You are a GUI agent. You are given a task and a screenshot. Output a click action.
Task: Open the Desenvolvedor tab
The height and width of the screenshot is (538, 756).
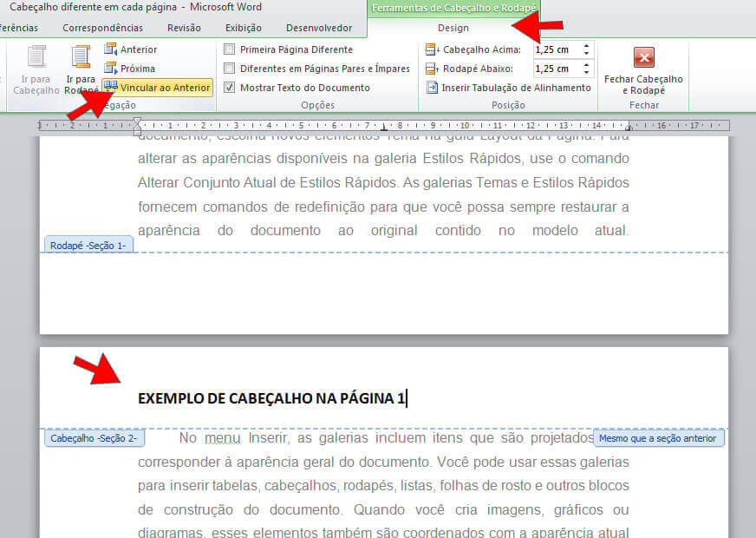(x=319, y=28)
